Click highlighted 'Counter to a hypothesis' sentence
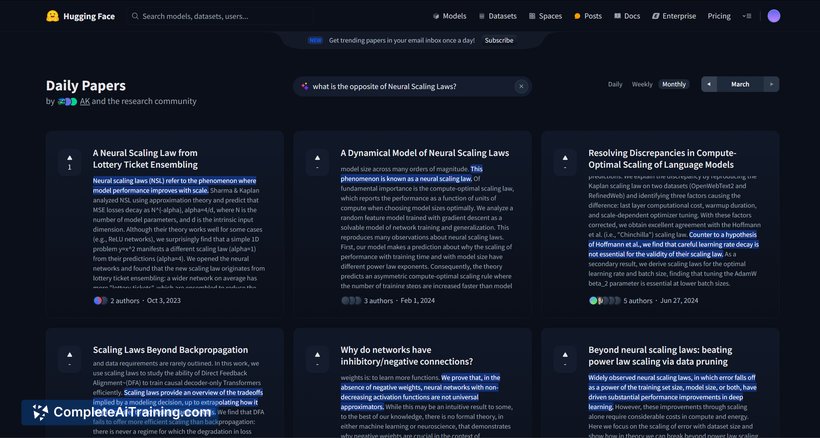The height and width of the screenshot is (438, 820). 674,245
